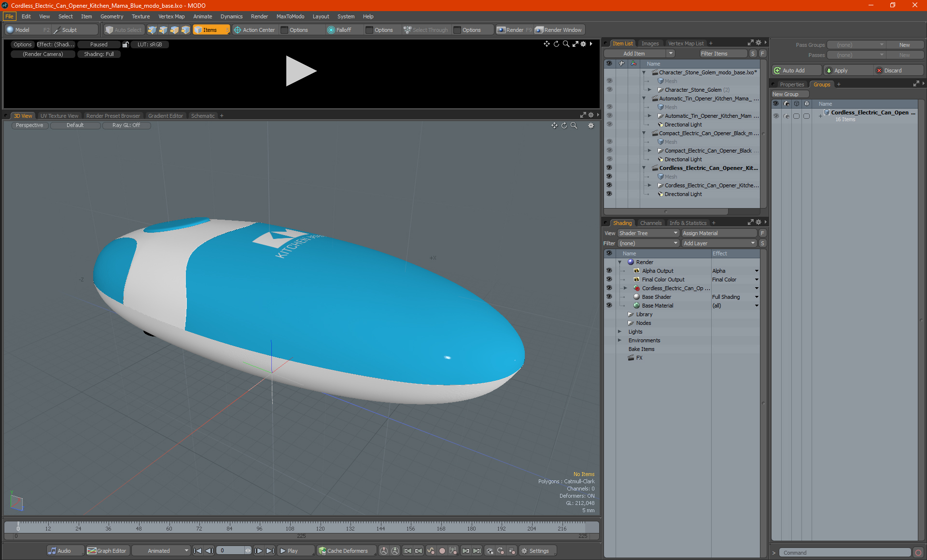Expand Lights in Shader Tree
The height and width of the screenshot is (560, 927).
(620, 332)
